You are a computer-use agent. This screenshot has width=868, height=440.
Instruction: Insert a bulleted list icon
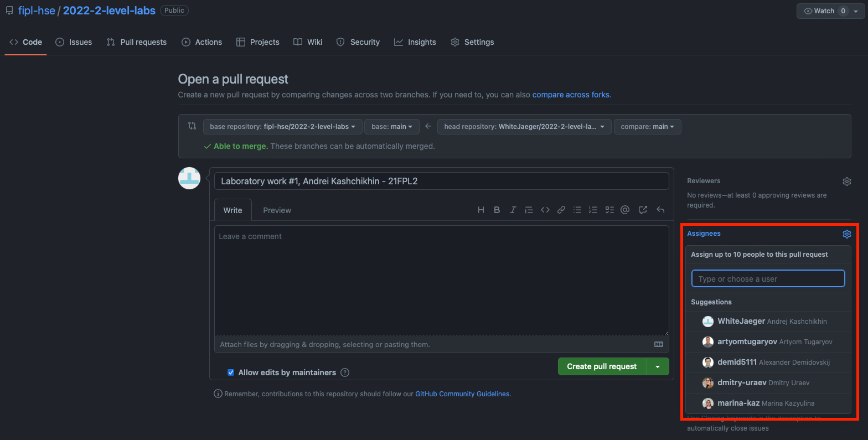click(577, 210)
